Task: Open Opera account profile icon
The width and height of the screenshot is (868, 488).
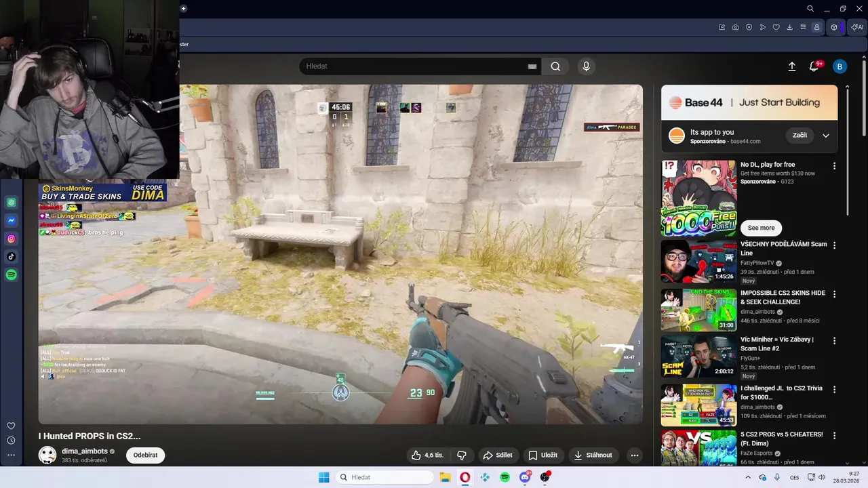Action: (816, 27)
